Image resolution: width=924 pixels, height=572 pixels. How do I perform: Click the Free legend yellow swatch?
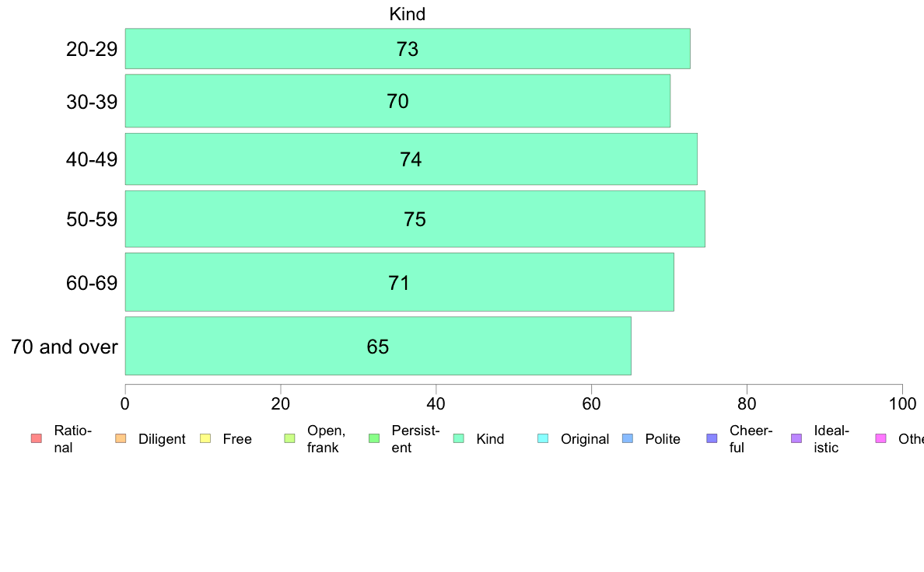pos(205,438)
